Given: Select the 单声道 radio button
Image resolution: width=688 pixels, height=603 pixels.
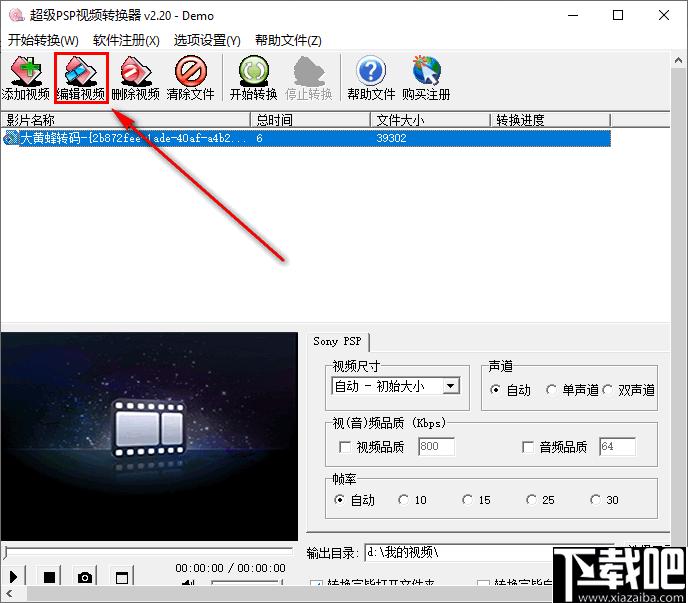Looking at the screenshot, I should click(x=551, y=390).
